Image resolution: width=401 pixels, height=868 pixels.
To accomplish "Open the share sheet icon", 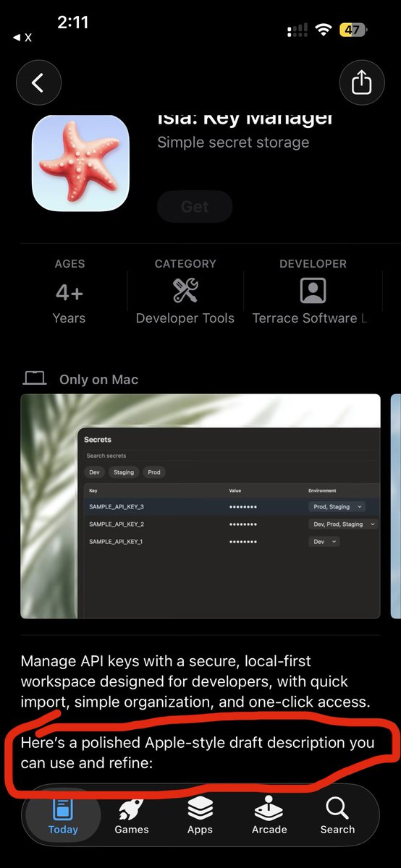I will click(361, 83).
